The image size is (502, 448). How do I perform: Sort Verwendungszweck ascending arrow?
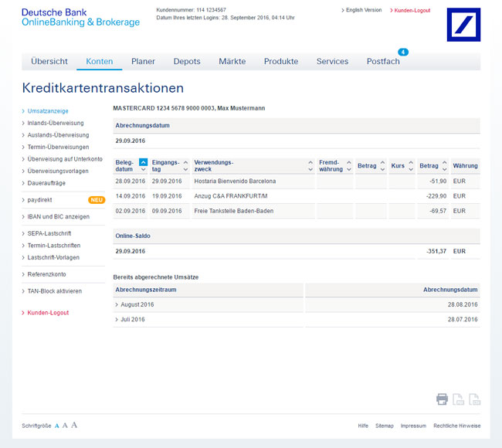(x=310, y=162)
